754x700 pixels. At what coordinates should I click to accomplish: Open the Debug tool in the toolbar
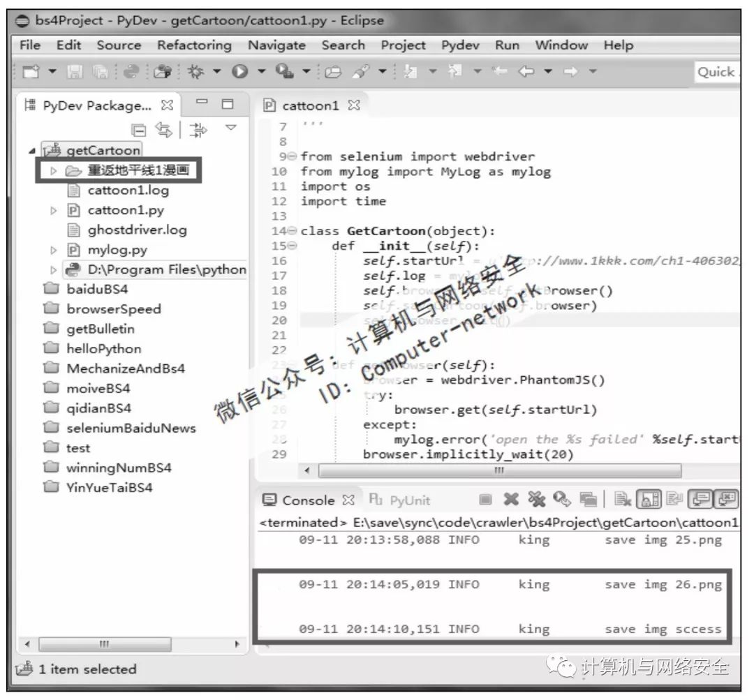pos(195,73)
